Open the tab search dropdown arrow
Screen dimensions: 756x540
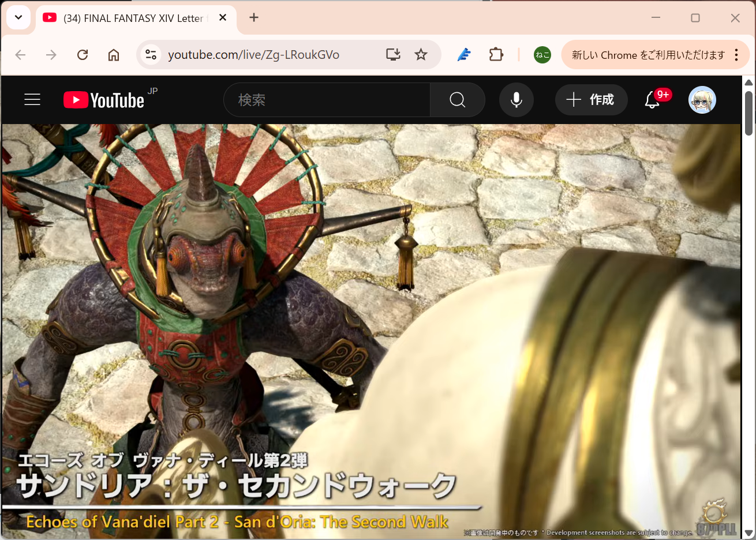[18, 18]
